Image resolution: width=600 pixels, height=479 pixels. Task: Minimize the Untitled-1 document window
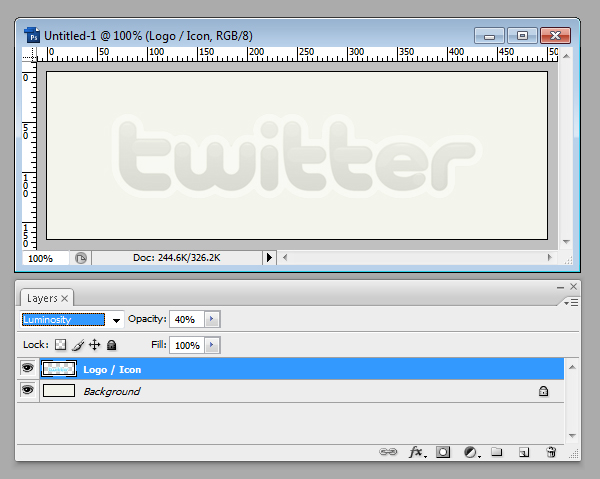(489, 36)
